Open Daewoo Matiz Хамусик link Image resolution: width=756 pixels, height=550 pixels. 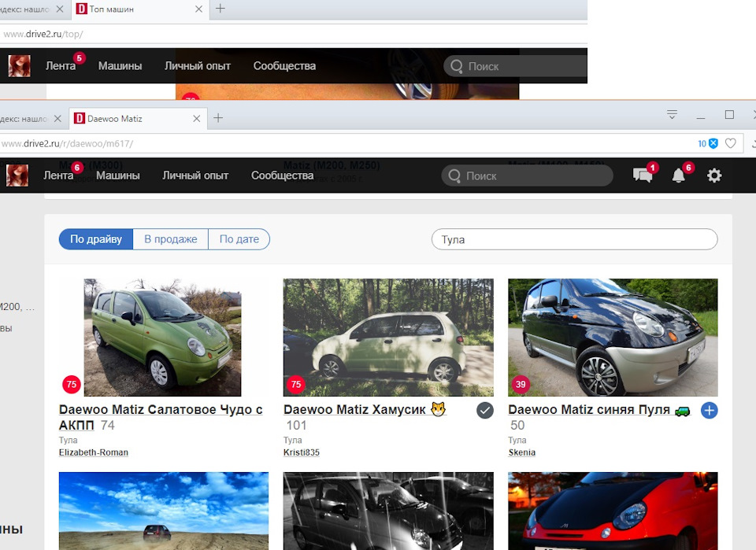click(x=365, y=409)
